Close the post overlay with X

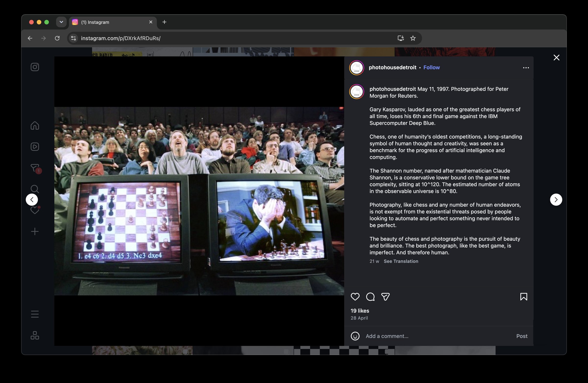coord(556,58)
